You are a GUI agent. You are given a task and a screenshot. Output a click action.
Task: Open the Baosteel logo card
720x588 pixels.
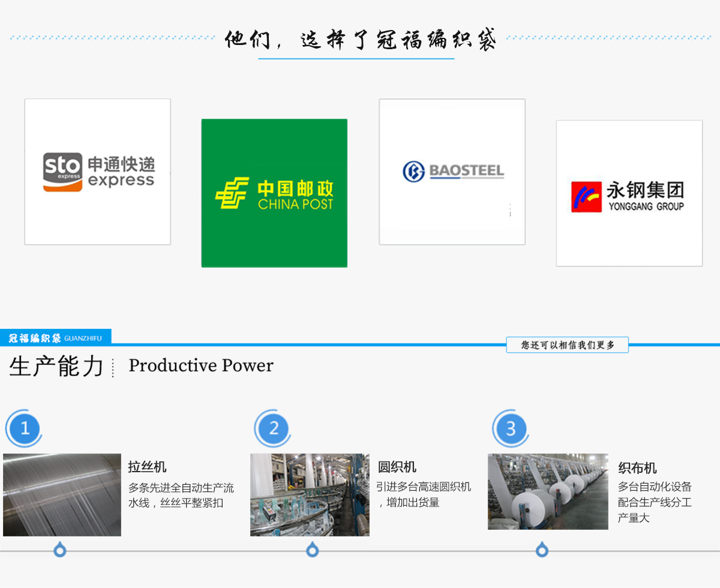tap(452, 172)
